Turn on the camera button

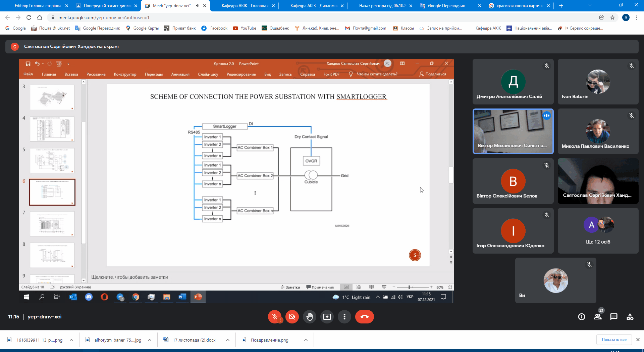click(x=292, y=317)
